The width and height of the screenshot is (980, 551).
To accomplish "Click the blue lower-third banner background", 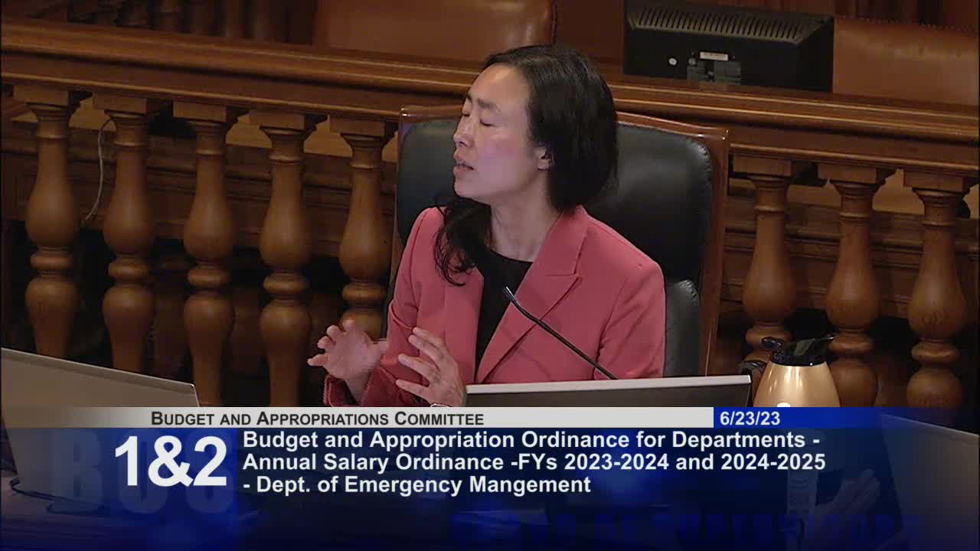I will [880, 459].
